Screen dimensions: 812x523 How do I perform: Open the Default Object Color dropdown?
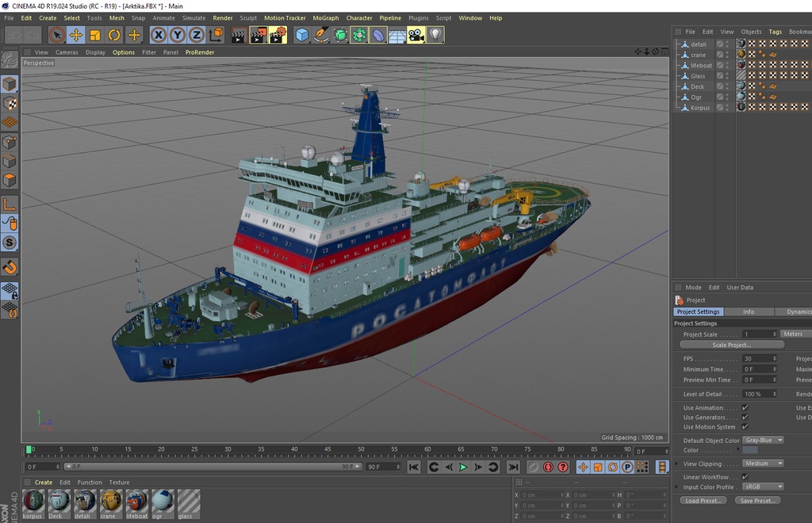[x=764, y=441]
